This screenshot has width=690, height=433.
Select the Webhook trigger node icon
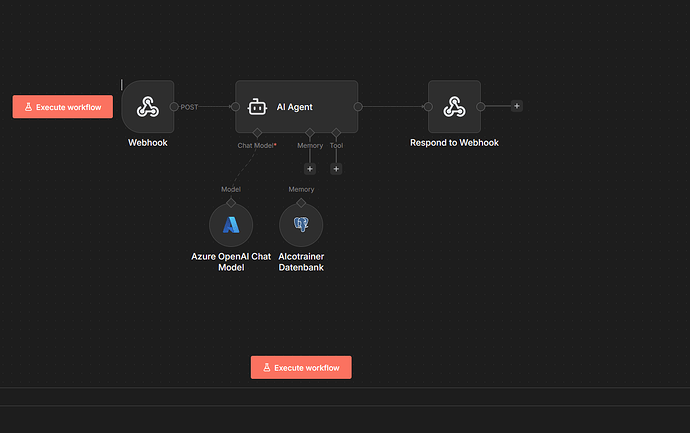(x=148, y=106)
